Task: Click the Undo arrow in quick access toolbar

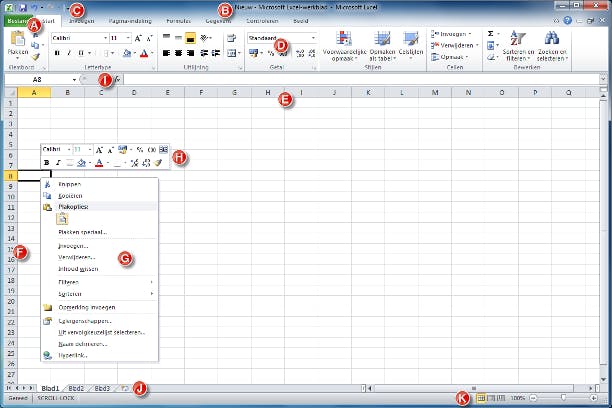Action: pyautogui.click(x=34, y=7)
